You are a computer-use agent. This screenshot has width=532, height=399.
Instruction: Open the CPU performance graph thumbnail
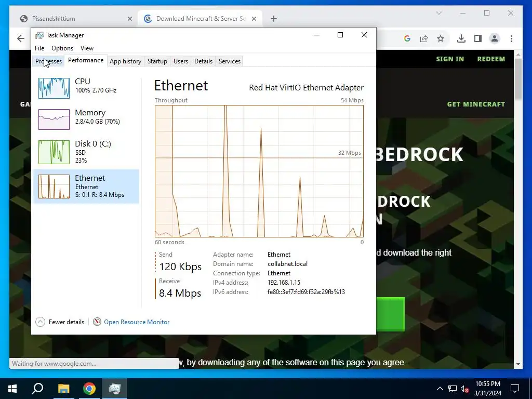click(x=54, y=88)
